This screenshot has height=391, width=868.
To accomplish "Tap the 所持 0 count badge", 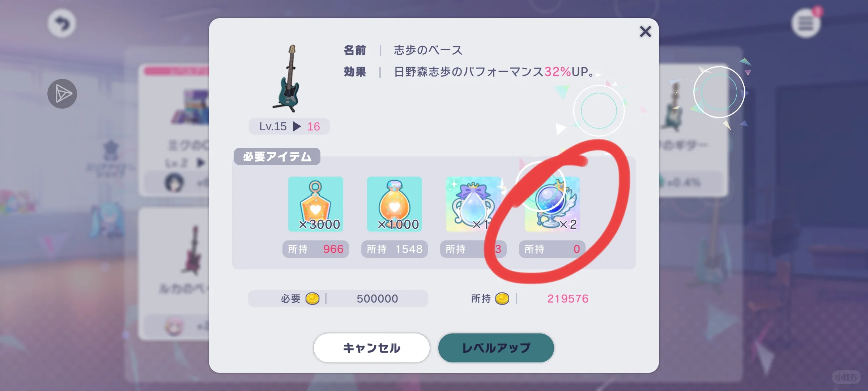I will 552,249.
